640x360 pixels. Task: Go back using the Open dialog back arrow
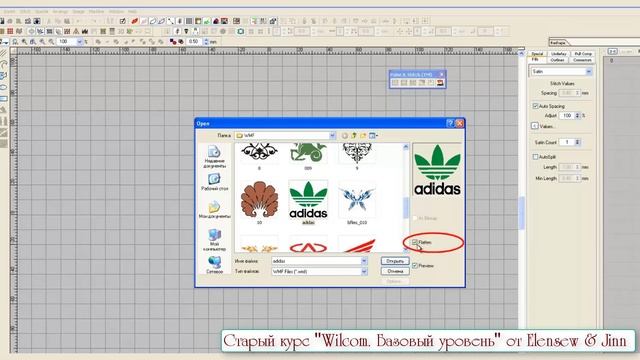coord(344,136)
